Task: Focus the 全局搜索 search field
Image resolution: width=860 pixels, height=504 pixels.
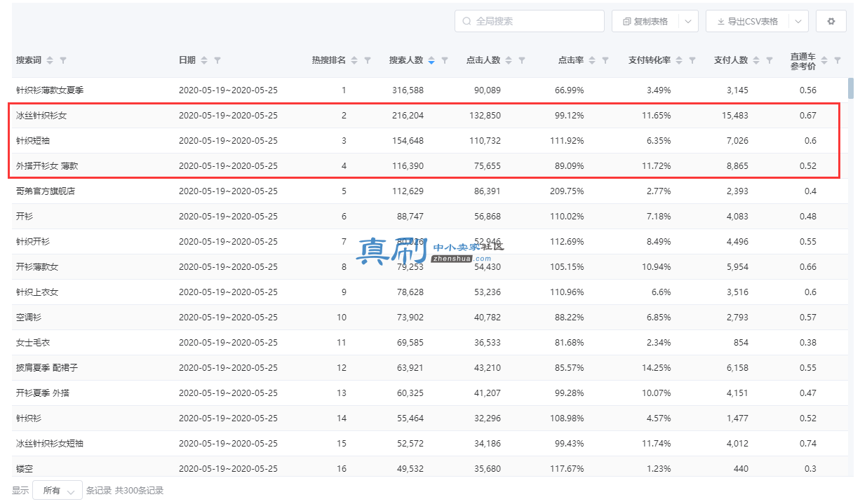Action: [x=530, y=21]
